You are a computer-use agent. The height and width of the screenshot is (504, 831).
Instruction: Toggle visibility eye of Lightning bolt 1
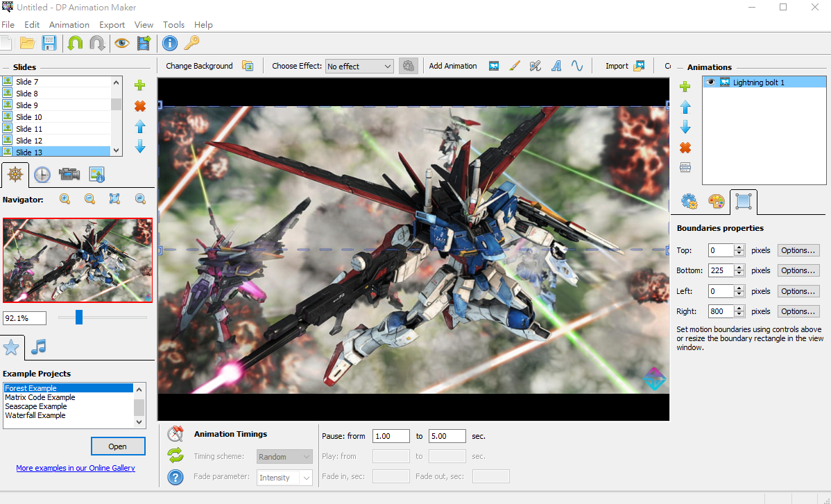coord(710,82)
